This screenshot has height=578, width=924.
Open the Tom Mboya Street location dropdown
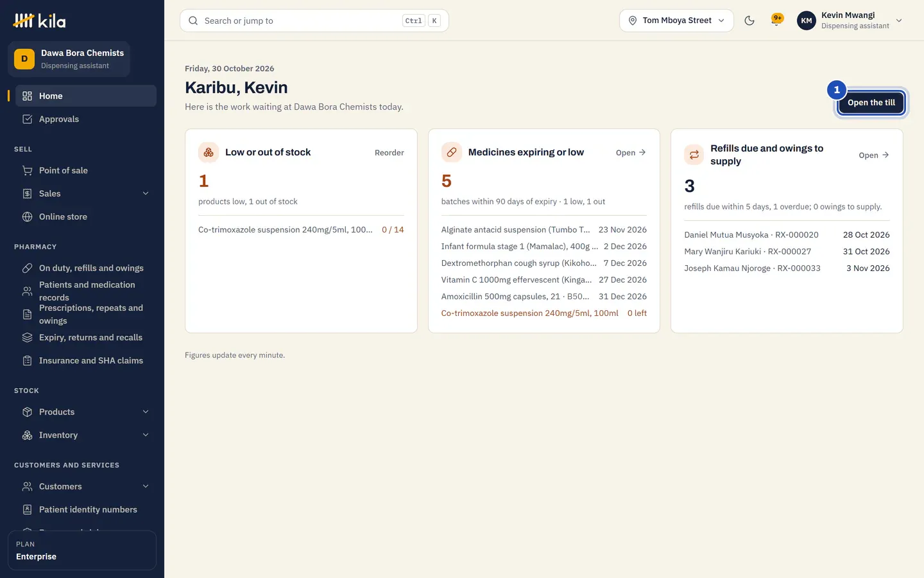coord(676,21)
